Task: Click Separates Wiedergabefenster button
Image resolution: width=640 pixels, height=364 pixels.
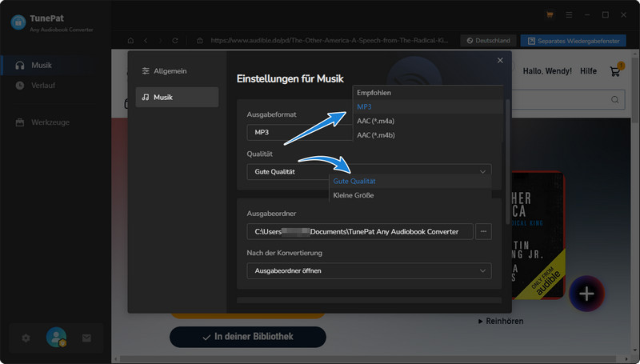Action: pos(573,40)
